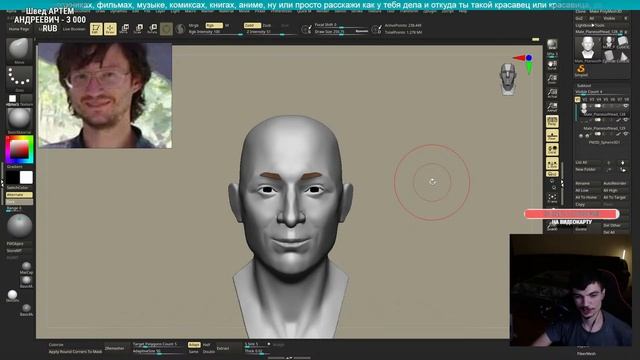640x360 pixels.
Task: Adjust the Rgb Intensity slider
Action: click(x=216, y=32)
